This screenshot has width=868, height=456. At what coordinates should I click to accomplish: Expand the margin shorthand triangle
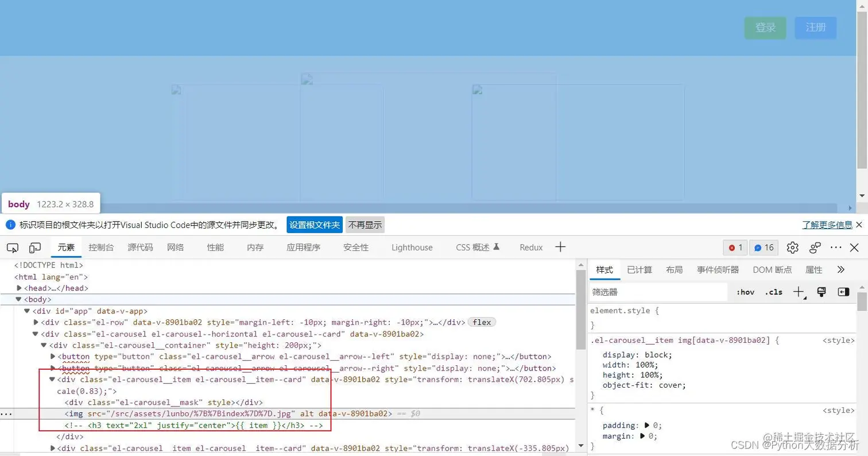click(x=642, y=436)
